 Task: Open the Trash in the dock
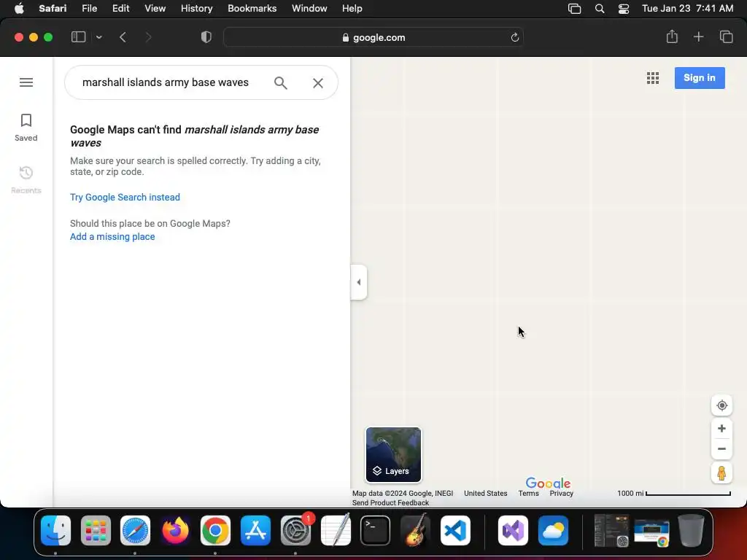point(691,531)
